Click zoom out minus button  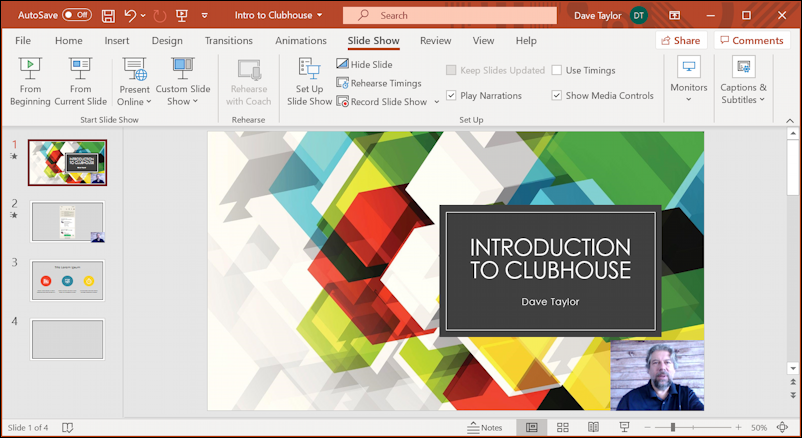pyautogui.click(x=648, y=427)
